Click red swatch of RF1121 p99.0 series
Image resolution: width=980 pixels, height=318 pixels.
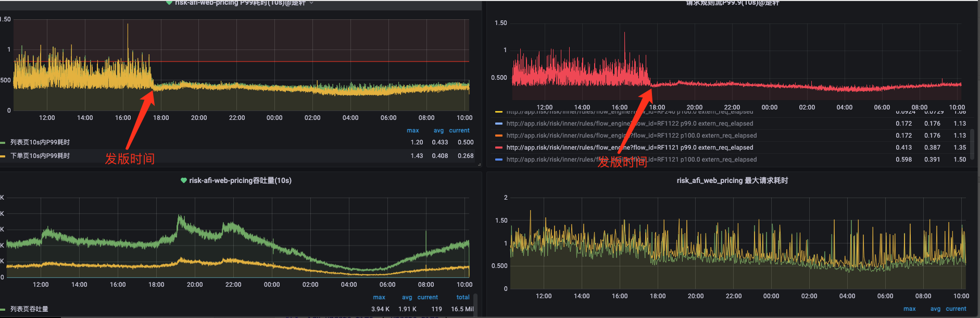(x=499, y=148)
